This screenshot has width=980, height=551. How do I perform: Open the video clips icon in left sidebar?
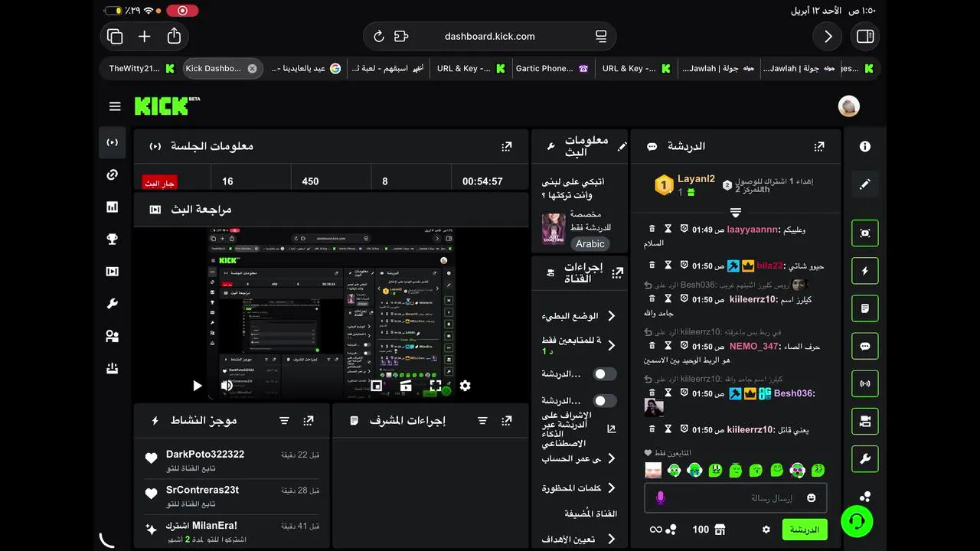112,271
